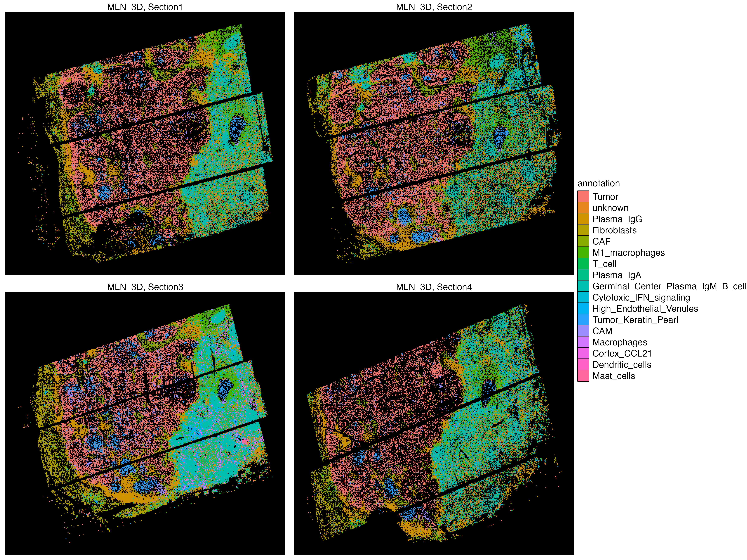Click the Section2 spatial plot panel
This screenshot has width=747, height=560.
[x=434, y=143]
